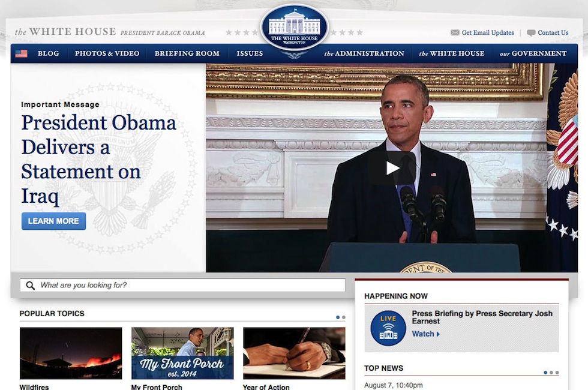This screenshot has height=390, width=588.
Task: Click the American flag icon in navigation bar
Action: click(21, 53)
